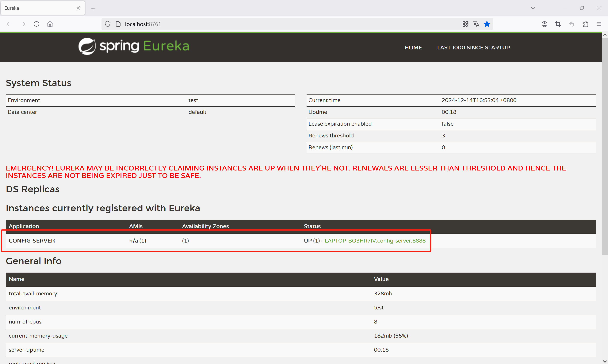Open the extensions puzzle icon
The width and height of the screenshot is (608, 364).
[585, 24]
